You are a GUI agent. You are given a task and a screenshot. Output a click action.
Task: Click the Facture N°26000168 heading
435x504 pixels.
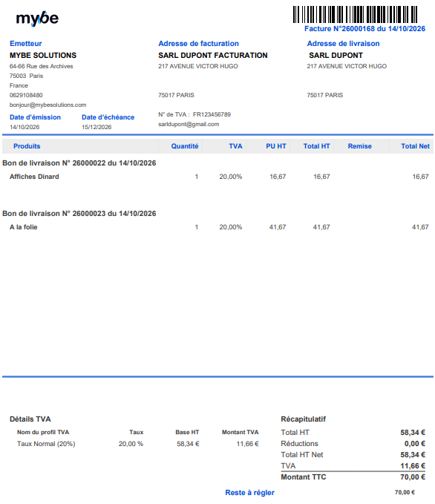click(364, 29)
